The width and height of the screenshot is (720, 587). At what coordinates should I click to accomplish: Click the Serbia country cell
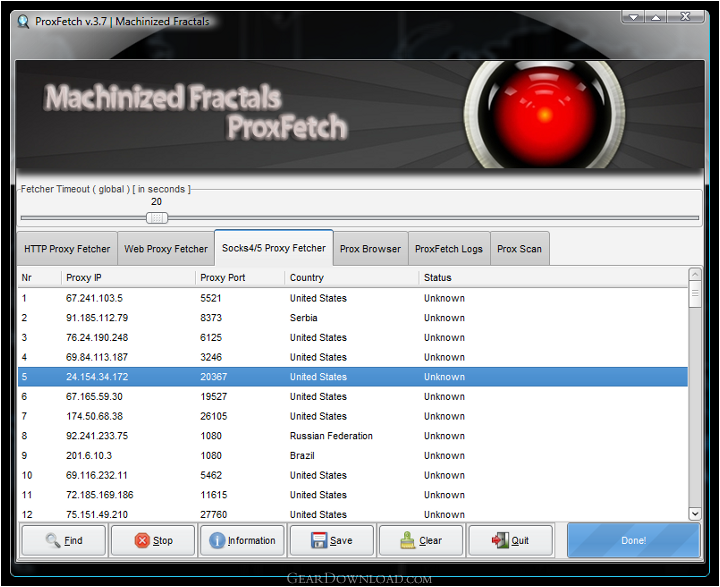304,318
